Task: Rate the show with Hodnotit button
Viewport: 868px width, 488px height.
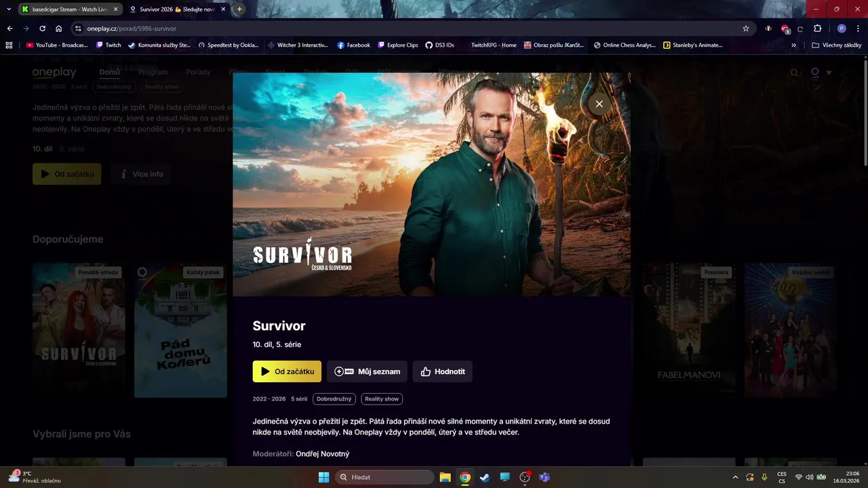Action: pos(442,371)
